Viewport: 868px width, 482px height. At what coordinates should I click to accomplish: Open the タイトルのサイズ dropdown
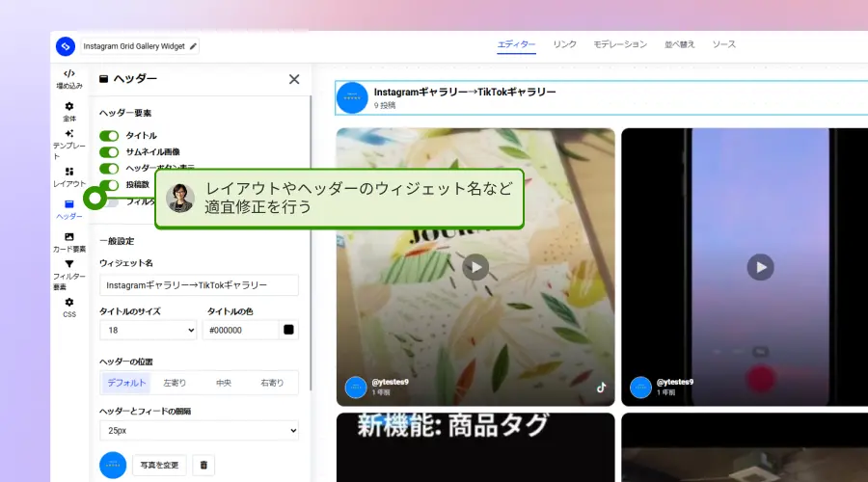click(148, 331)
